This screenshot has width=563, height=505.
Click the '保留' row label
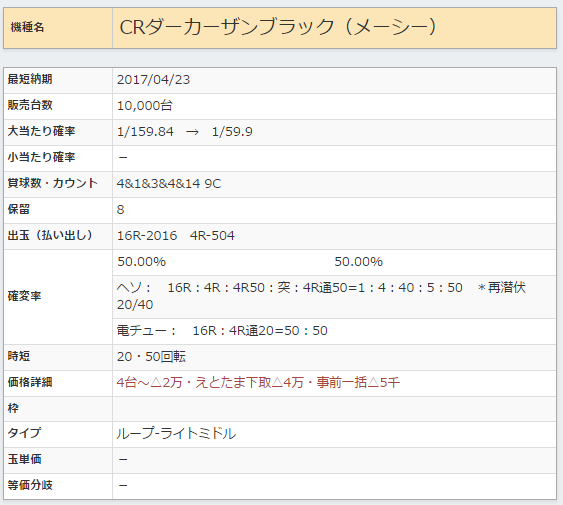(19, 209)
